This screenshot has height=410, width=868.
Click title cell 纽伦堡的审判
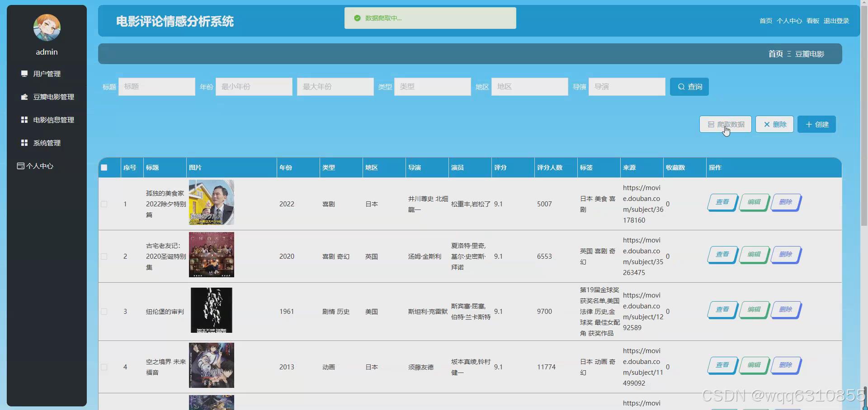(x=165, y=312)
